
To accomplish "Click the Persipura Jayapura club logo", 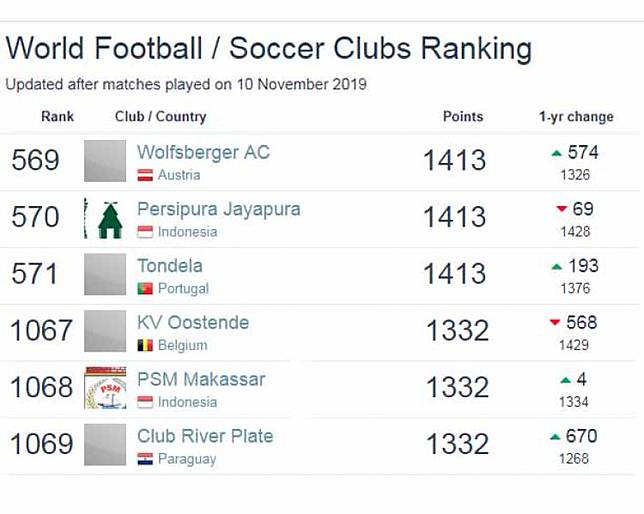I will click(x=105, y=218).
